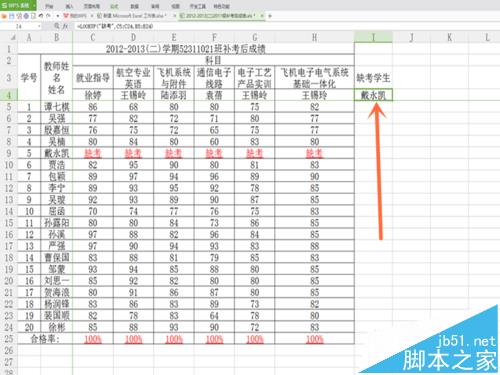Click the plus icon to open new tab

click(270, 16)
